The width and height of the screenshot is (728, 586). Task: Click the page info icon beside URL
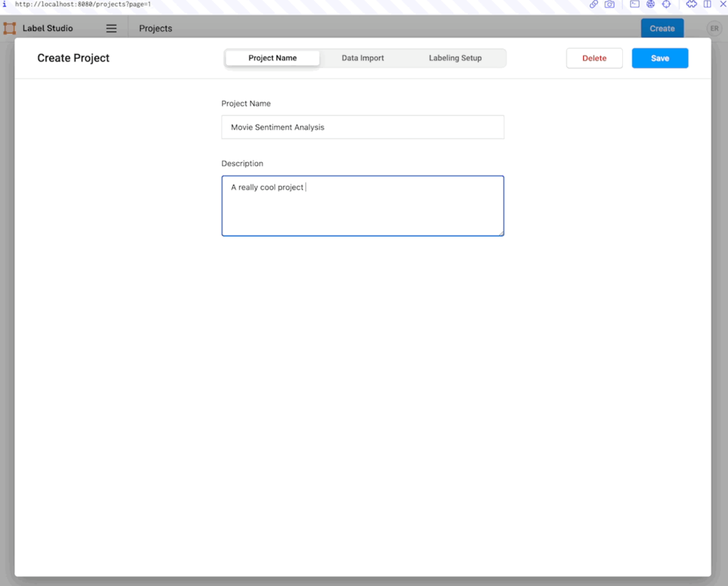(x=4, y=4)
